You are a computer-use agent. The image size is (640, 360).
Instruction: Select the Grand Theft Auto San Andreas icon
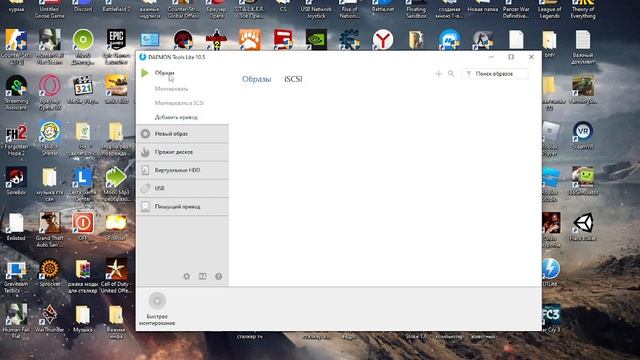coord(50,229)
